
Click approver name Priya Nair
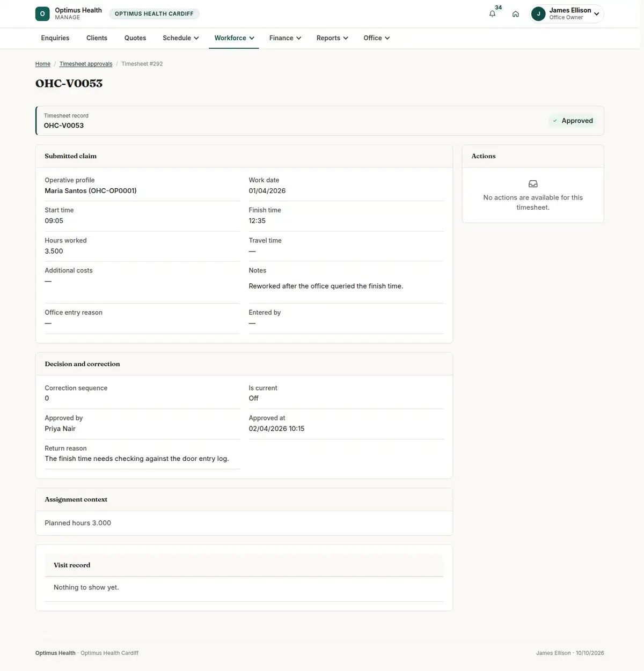(60, 429)
